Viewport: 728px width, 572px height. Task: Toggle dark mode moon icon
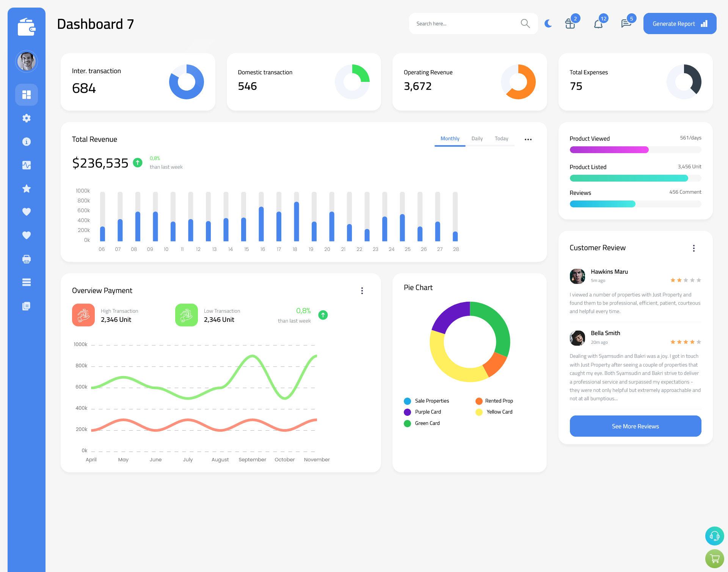(548, 24)
